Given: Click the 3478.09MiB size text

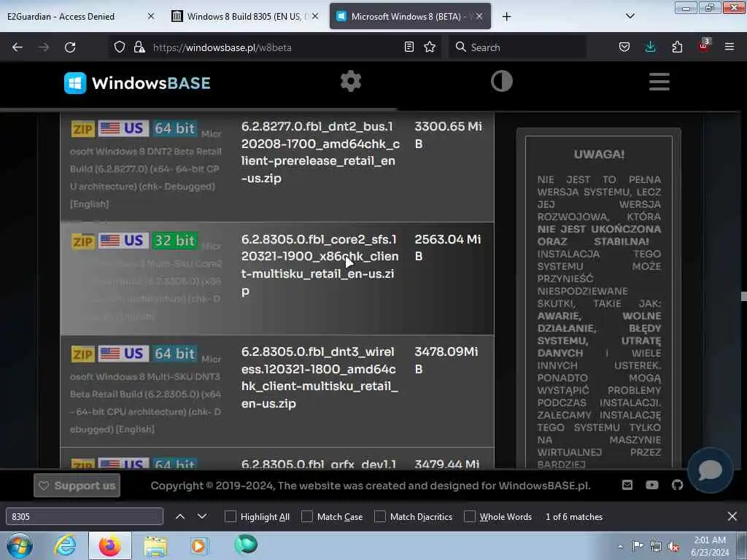Looking at the screenshot, I should pos(446,360).
